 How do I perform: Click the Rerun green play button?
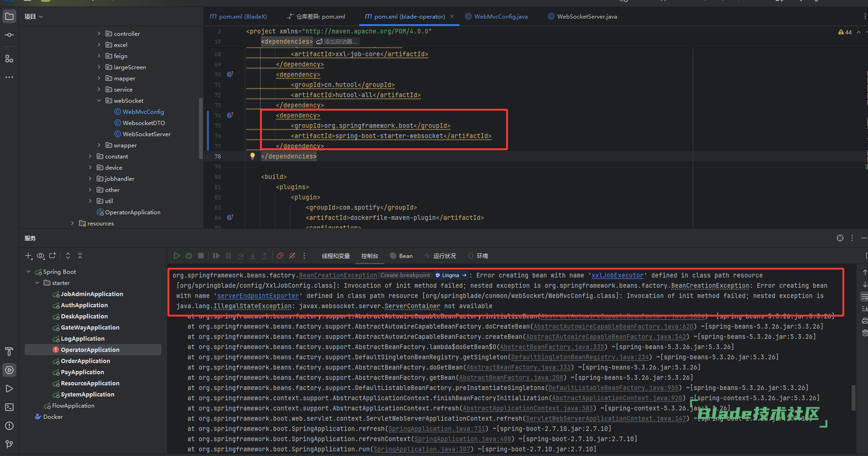point(177,256)
